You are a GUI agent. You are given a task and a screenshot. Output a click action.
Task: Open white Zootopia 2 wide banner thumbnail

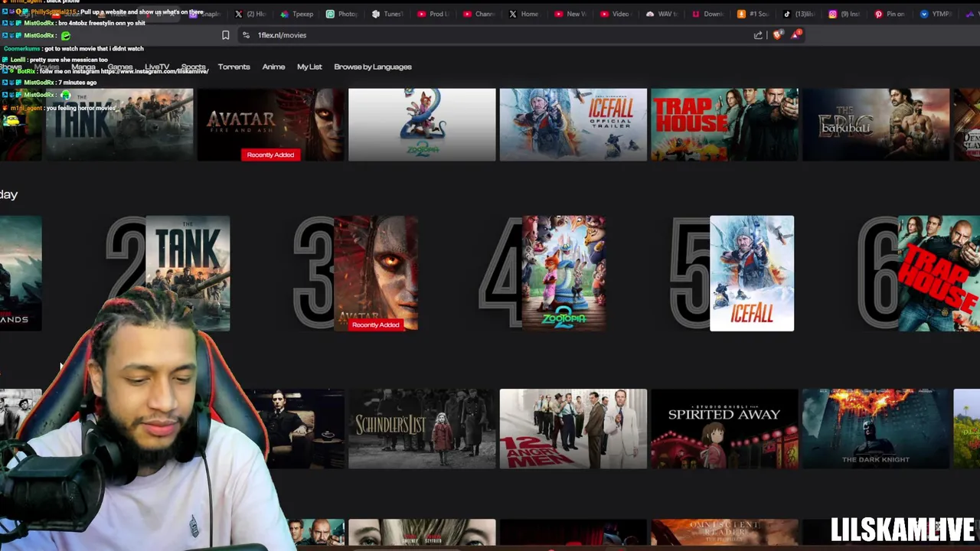[x=422, y=124]
